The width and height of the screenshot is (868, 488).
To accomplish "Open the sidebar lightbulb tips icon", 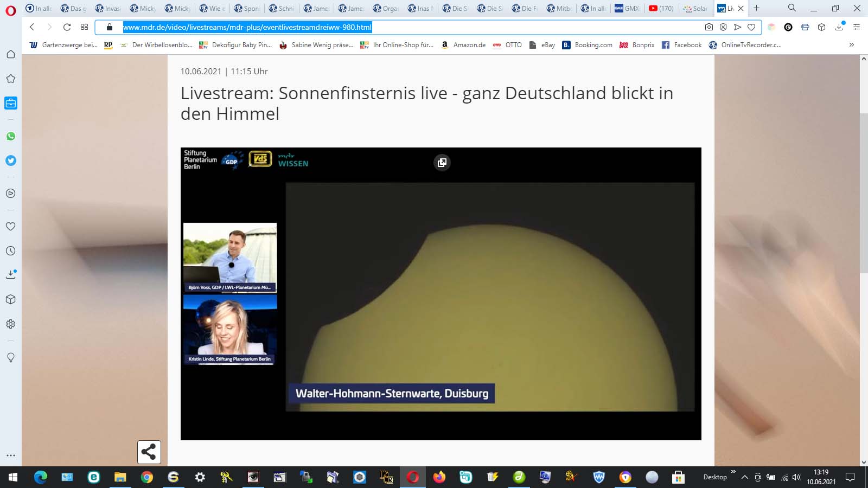I will [10, 357].
